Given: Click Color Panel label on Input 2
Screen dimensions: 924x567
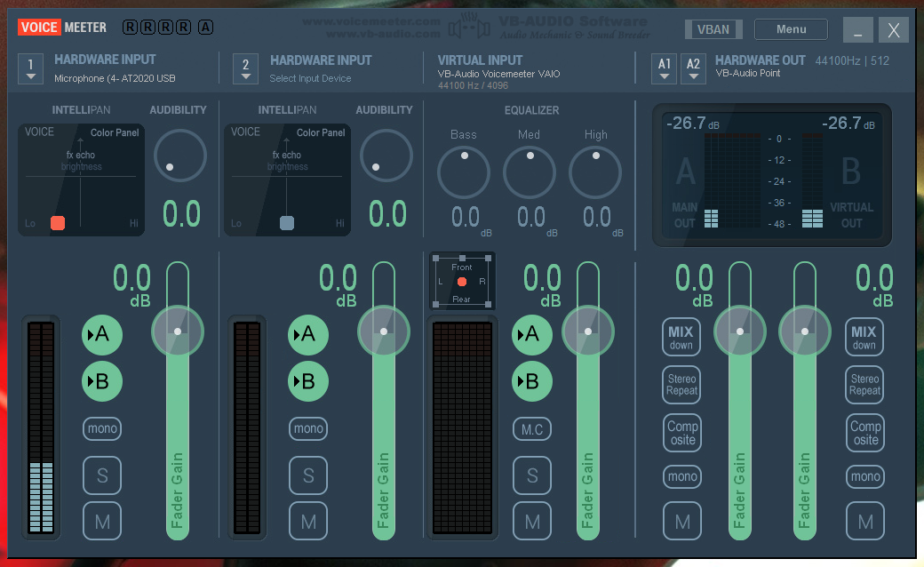Looking at the screenshot, I should coord(321,132).
